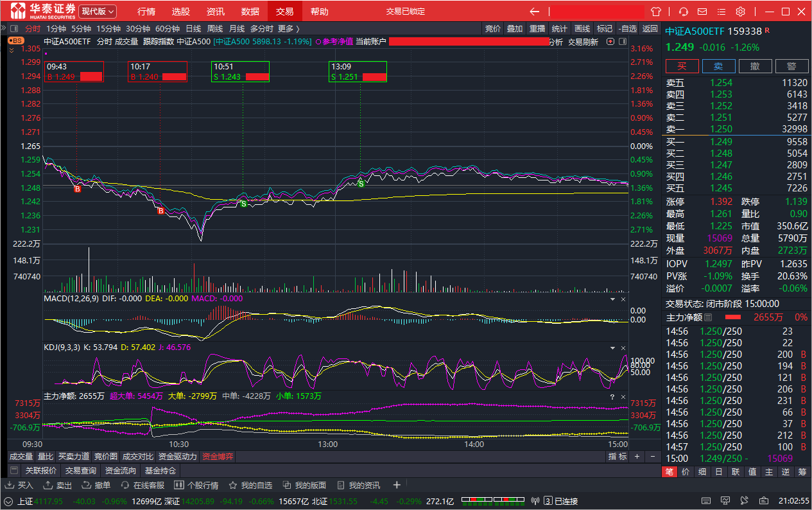Image resolution: width=812 pixels, height=510 pixels.
Task: Open the 数据 menu
Action: click(250, 12)
